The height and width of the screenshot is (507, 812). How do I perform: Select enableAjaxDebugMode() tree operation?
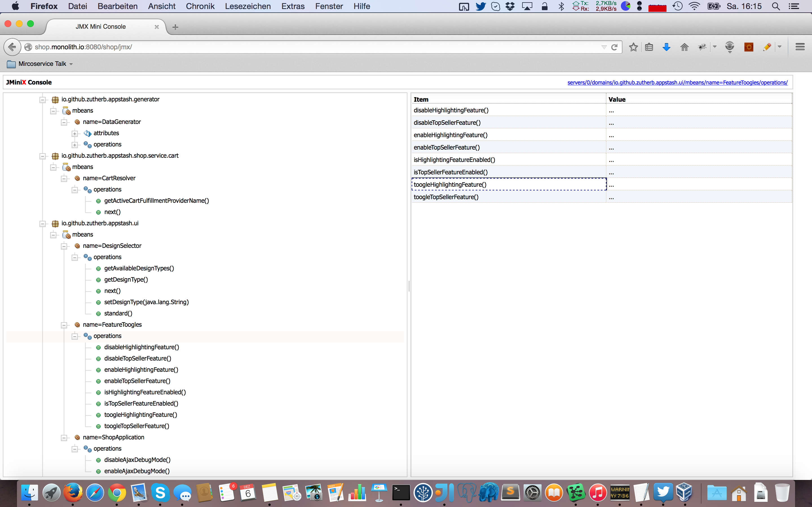click(x=137, y=471)
